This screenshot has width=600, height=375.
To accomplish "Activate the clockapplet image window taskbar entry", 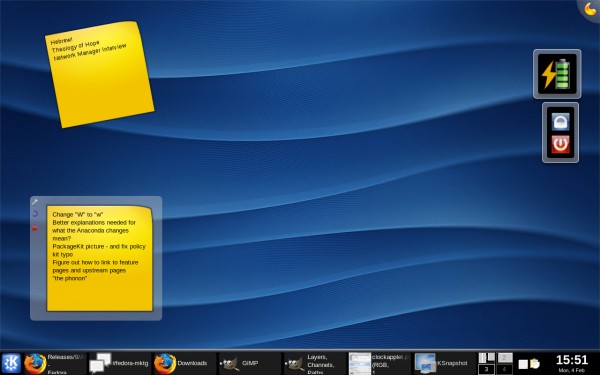I will pos(380,363).
